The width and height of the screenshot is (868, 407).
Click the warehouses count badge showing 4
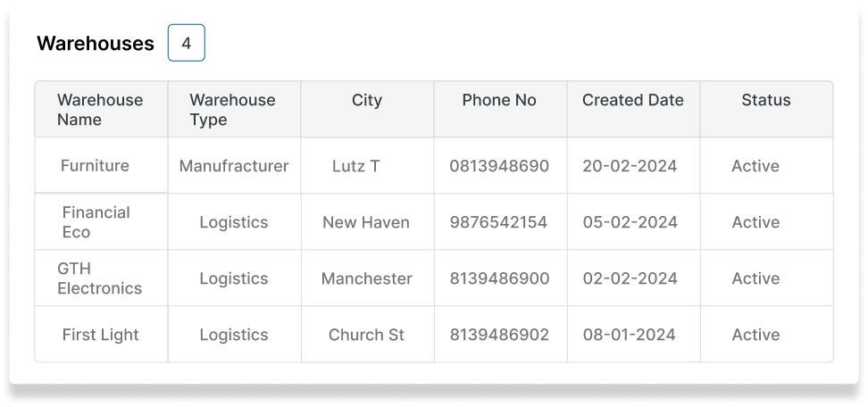[186, 43]
